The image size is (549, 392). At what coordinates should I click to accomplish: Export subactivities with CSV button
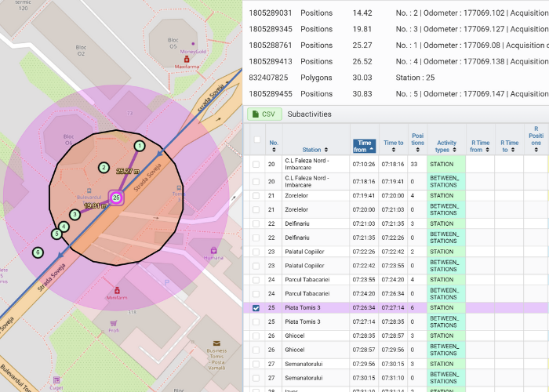(264, 114)
